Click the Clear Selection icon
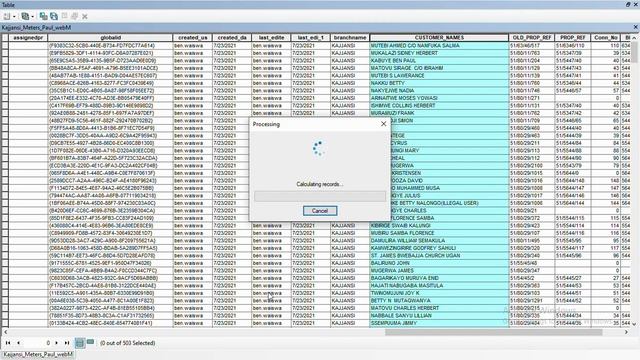Screen dimensions: 640x360 (64, 16)
